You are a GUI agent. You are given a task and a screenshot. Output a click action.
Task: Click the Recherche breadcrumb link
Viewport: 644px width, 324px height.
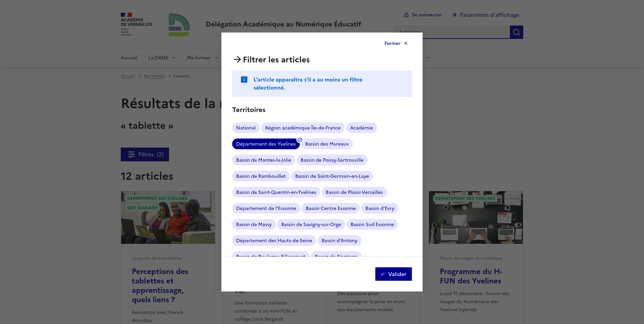[x=154, y=76]
